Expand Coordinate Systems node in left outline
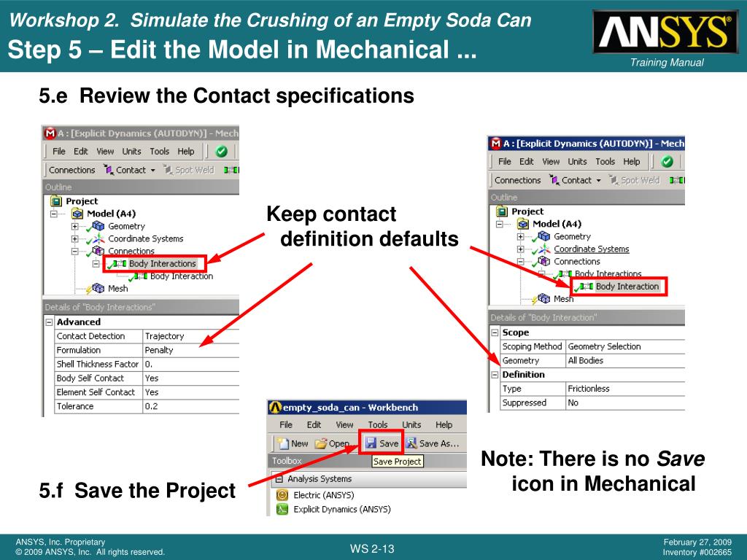 pos(75,238)
